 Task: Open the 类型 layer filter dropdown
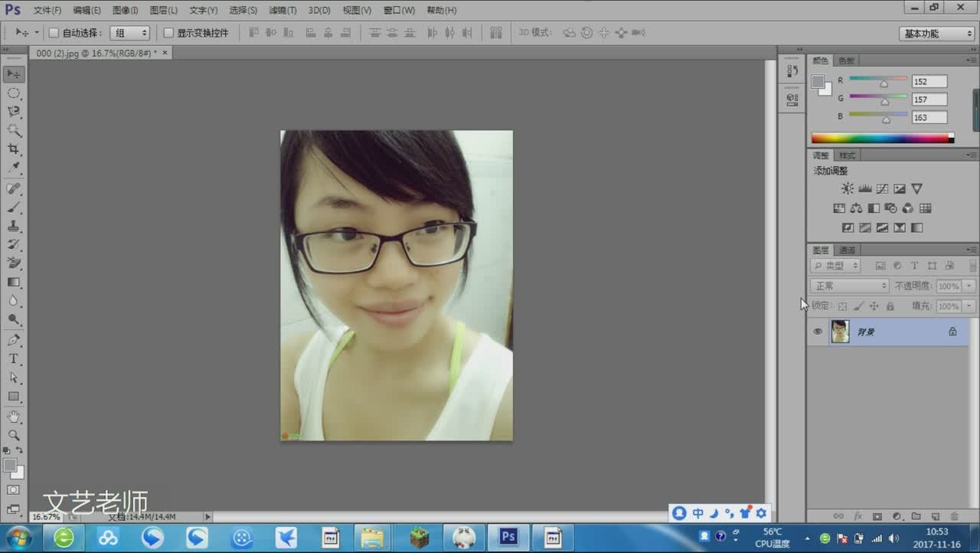coord(835,266)
